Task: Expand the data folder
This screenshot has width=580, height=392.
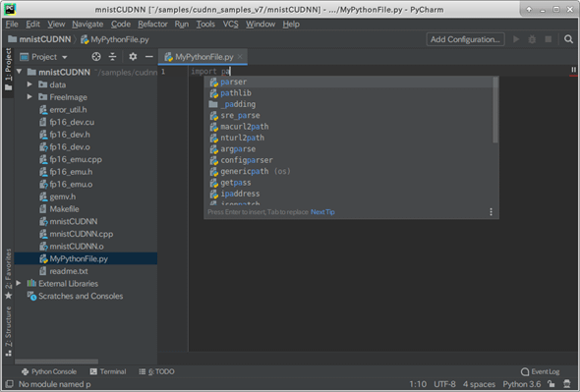Action: tap(29, 84)
